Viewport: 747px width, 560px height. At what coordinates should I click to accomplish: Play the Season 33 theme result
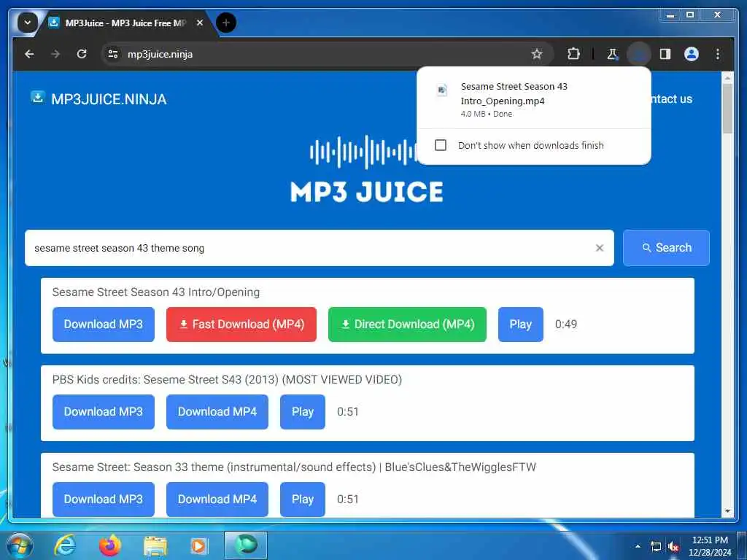(x=303, y=499)
